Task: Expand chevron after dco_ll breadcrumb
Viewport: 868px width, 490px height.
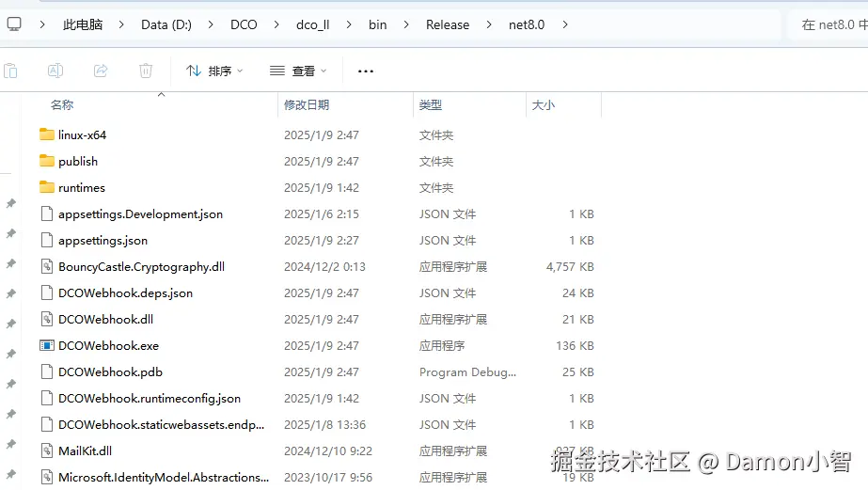Action: [x=349, y=24]
